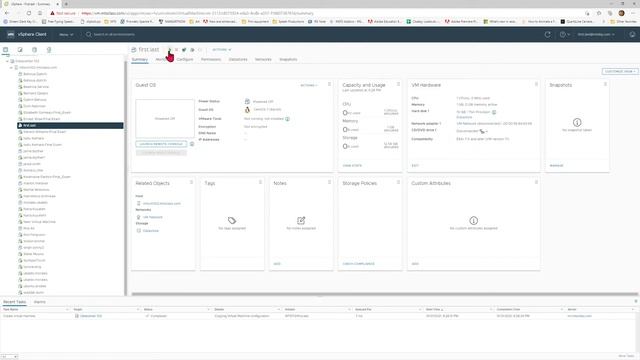Screen dimensions: 640x360
Task: Open the Status column filter dropdown
Action: pos(209,310)
